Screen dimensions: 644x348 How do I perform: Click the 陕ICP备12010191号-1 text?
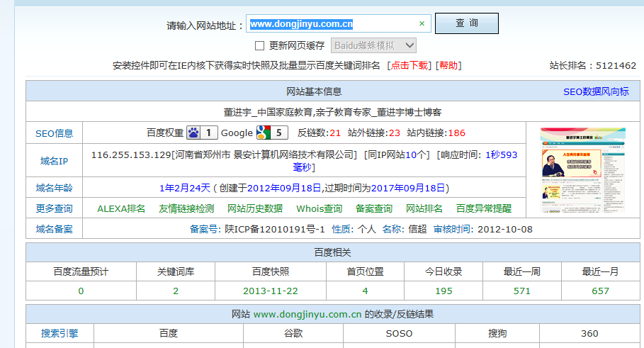coord(275,229)
